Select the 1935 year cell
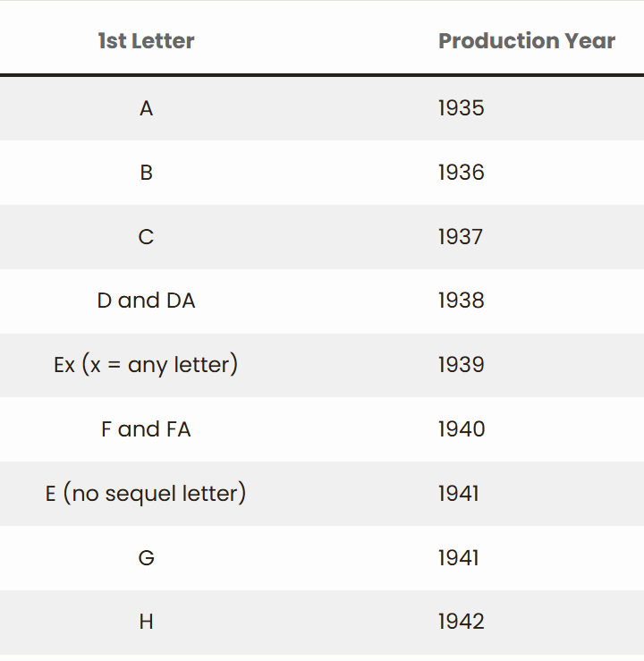 461,108
